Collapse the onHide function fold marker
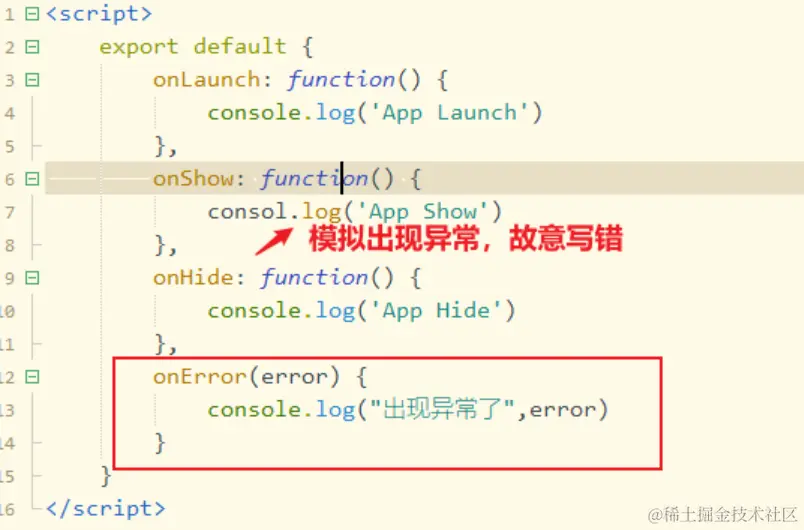Image resolution: width=804 pixels, height=530 pixels. pyautogui.click(x=32, y=278)
